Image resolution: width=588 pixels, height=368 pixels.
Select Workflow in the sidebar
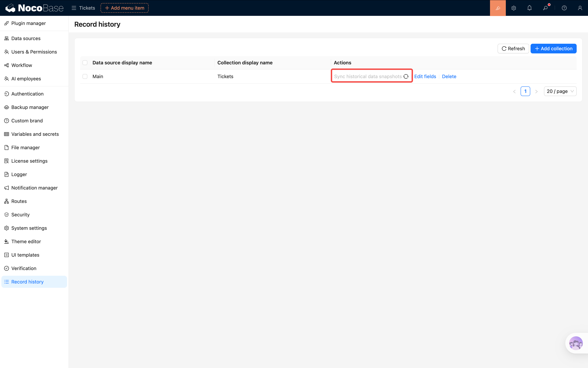[x=22, y=65]
